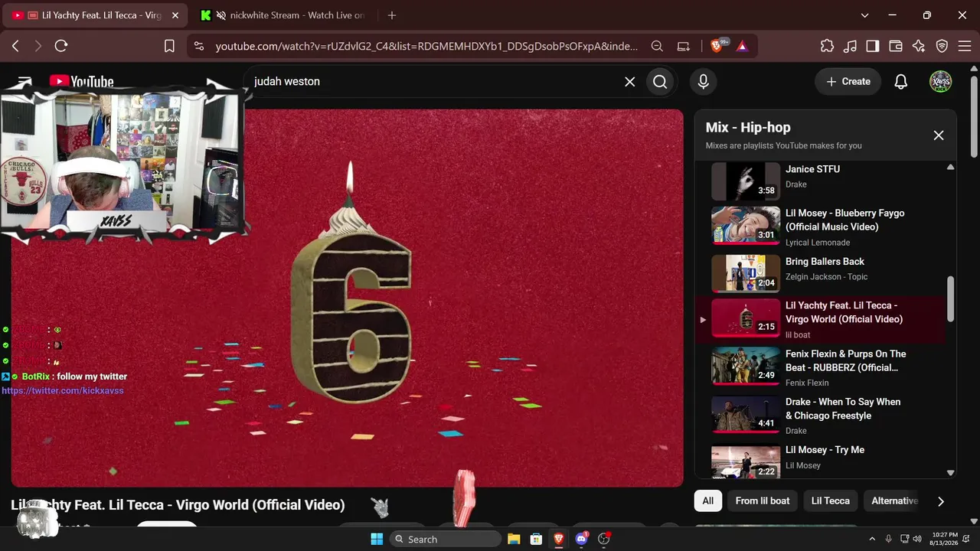
Task: Open the Create menu
Action: pyautogui.click(x=848, y=81)
